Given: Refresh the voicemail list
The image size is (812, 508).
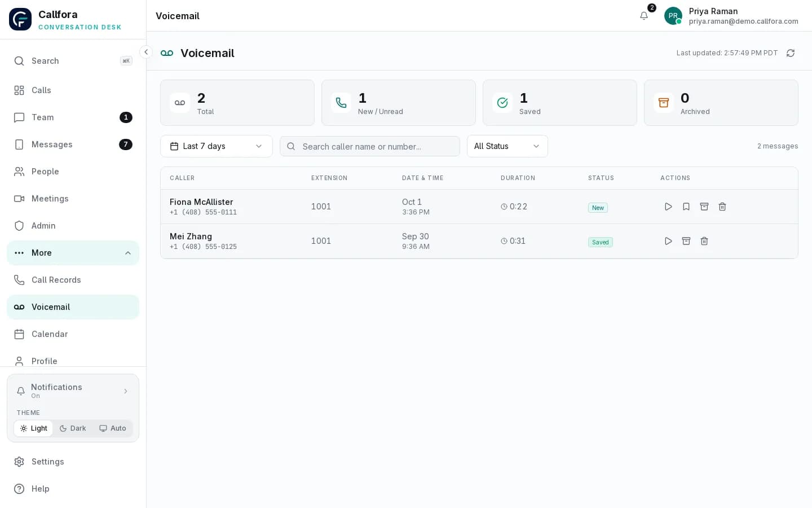Looking at the screenshot, I should [791, 53].
